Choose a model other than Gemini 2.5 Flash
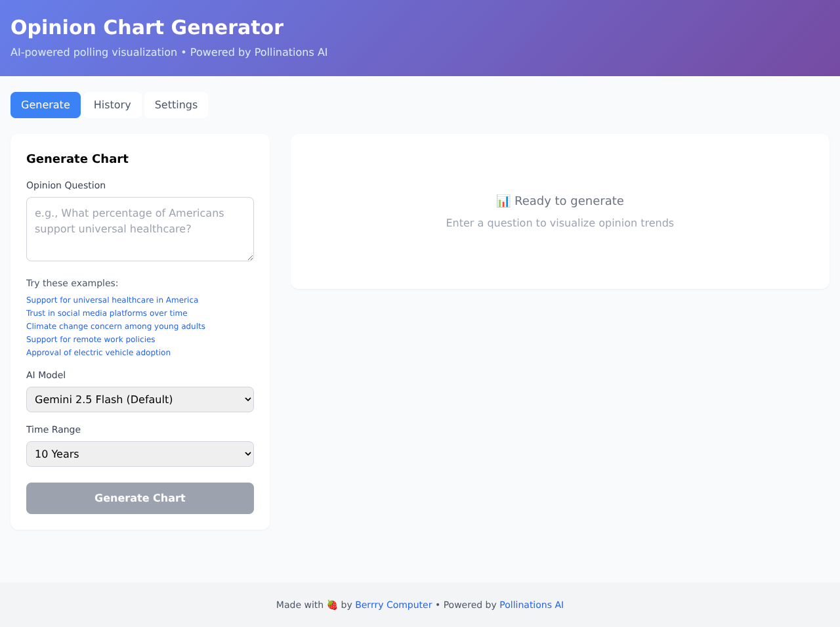Image resolution: width=840 pixels, height=627 pixels. coord(140,399)
